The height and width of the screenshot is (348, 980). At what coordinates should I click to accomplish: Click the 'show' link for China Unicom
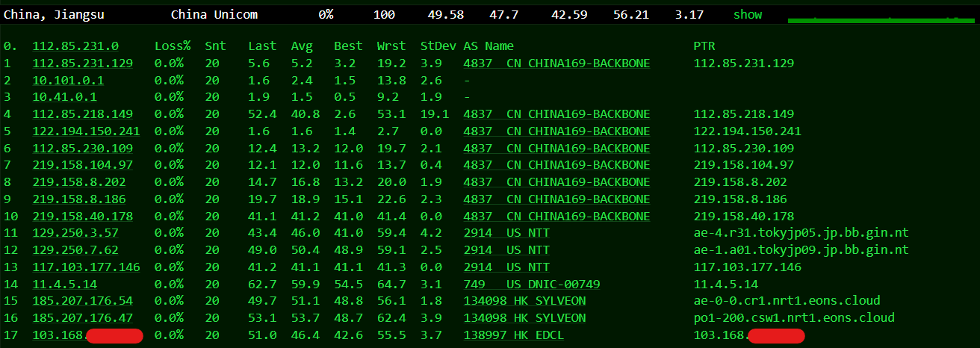(x=748, y=14)
